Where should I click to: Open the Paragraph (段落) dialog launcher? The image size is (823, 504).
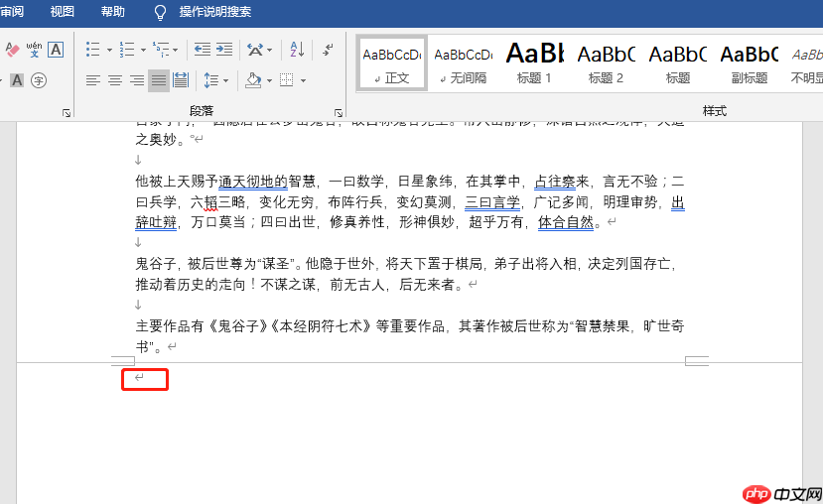coord(339,113)
